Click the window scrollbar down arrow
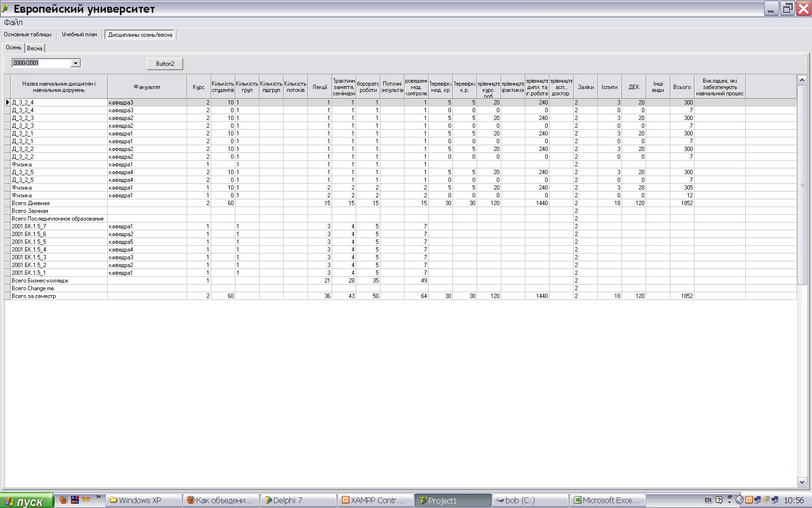Viewport: 812px width, 508px height. coord(802,482)
